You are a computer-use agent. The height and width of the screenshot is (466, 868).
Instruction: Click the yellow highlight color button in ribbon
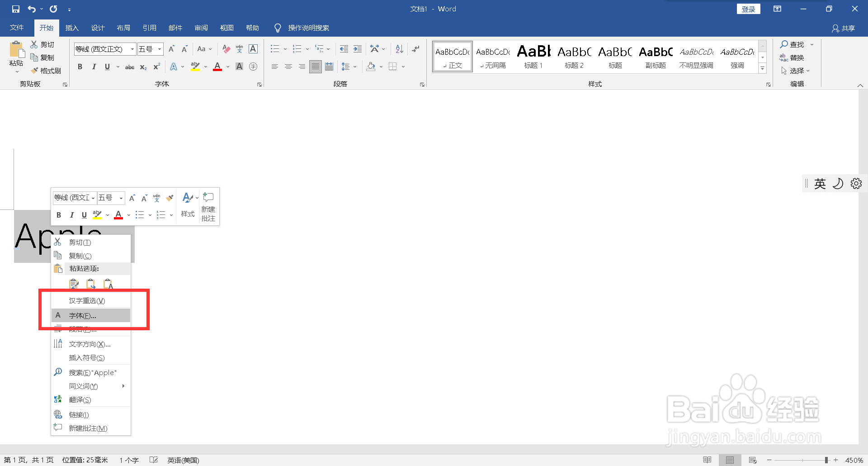[x=195, y=67]
